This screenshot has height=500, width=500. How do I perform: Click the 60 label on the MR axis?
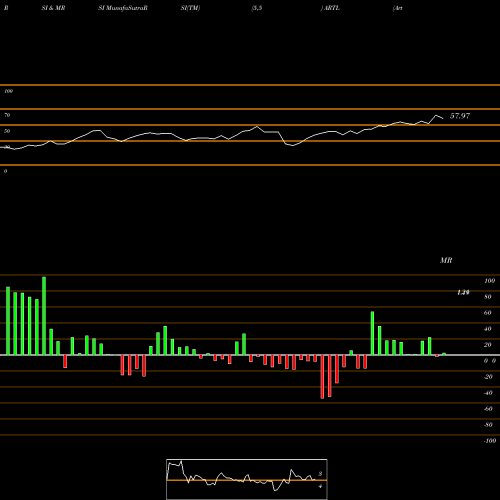pyautogui.click(x=488, y=313)
